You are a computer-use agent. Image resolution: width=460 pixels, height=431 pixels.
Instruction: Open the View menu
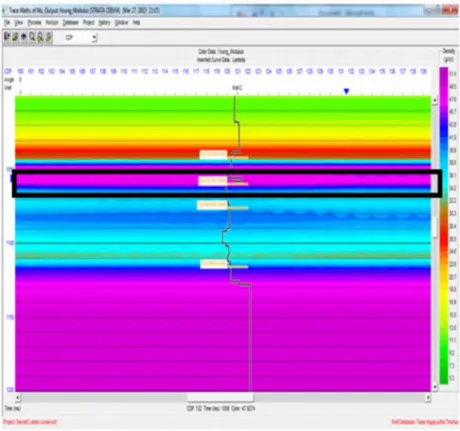(19, 23)
